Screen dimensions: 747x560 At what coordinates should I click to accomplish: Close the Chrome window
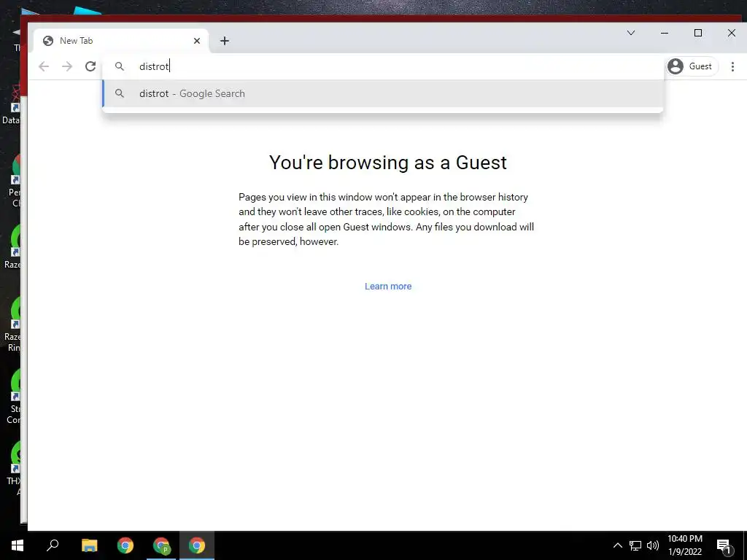pos(731,33)
